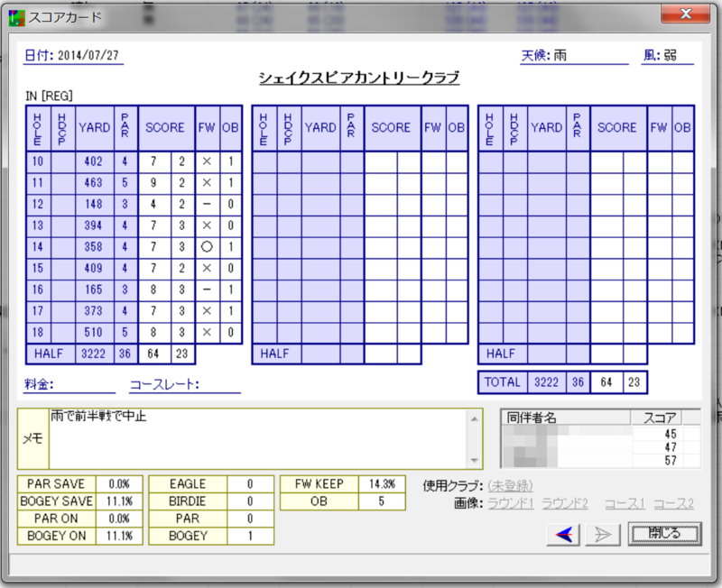Click the TOTAL putts value 23

[x=634, y=382]
